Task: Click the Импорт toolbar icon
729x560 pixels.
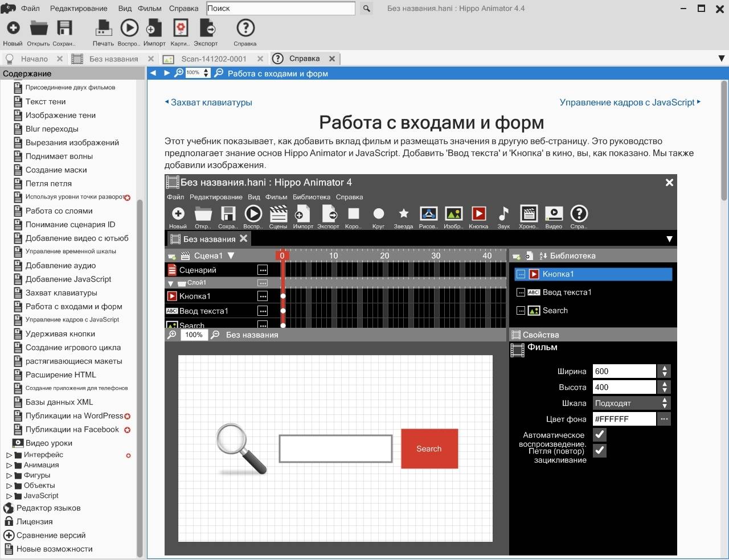Action: [x=154, y=28]
